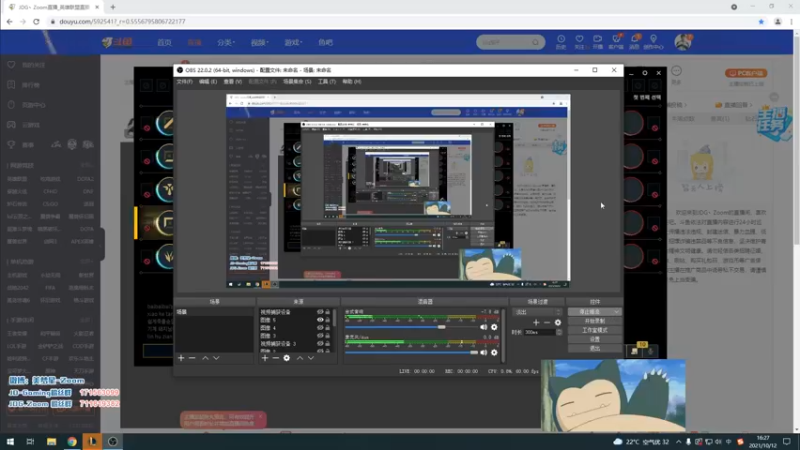Go to the 首页 link on Douyu
800x450 pixels.
tap(164, 42)
